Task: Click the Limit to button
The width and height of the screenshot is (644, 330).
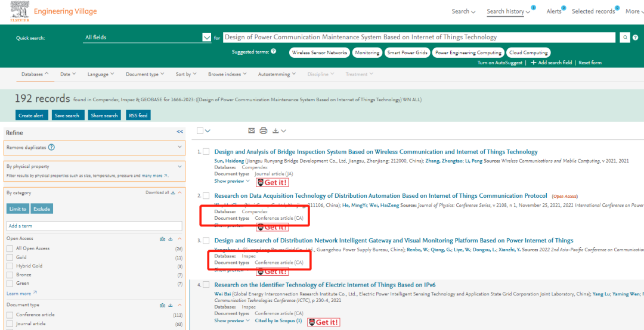Action: click(x=18, y=209)
